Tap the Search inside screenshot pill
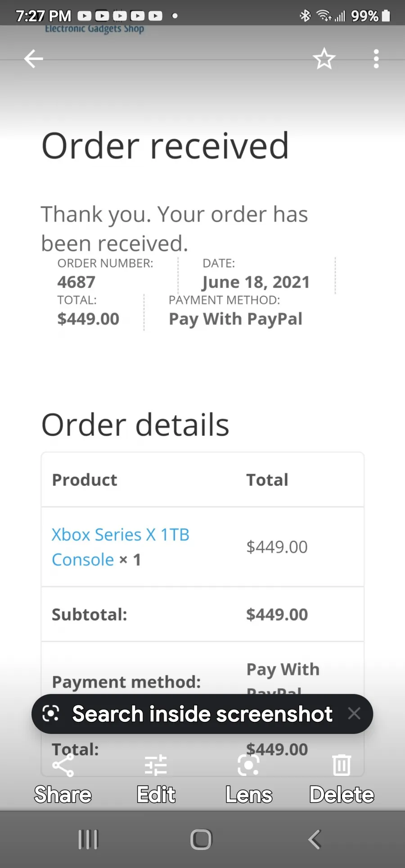 [x=202, y=714]
